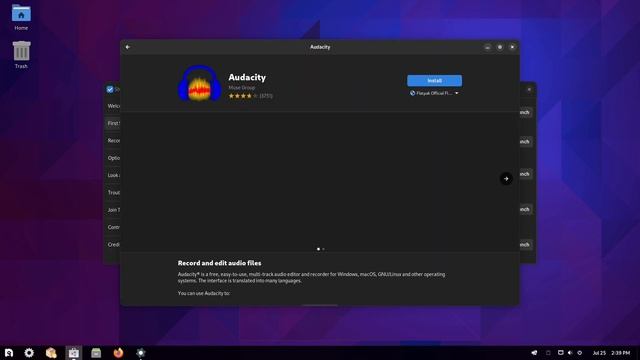The image size is (640, 360).
Task: Launch the package box app in taskbar
Action: [51, 353]
